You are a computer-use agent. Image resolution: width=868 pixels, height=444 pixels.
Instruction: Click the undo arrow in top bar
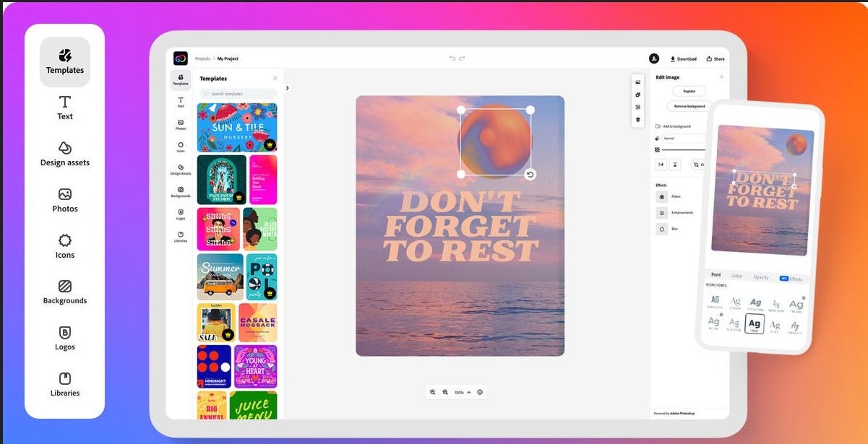point(453,58)
